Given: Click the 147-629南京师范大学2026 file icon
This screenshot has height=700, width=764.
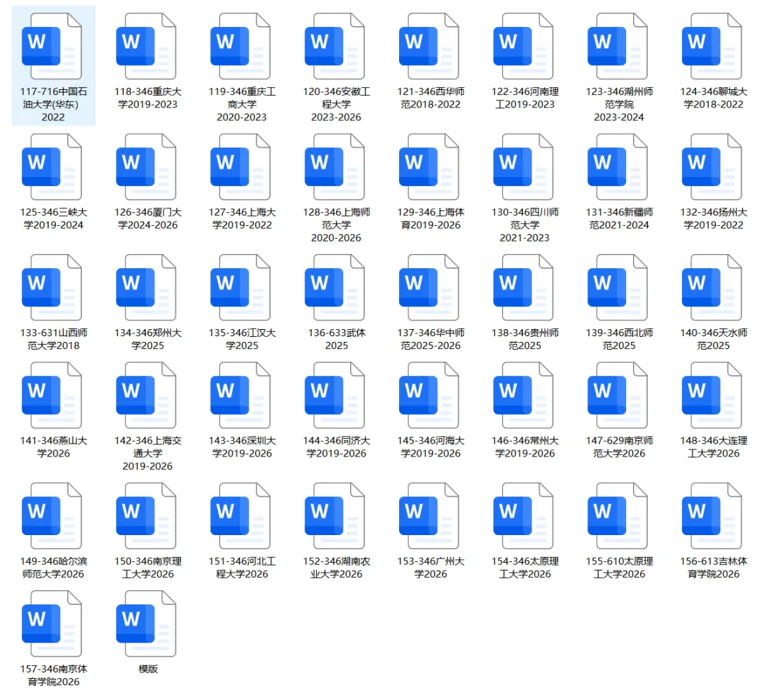Looking at the screenshot, I should [618, 395].
